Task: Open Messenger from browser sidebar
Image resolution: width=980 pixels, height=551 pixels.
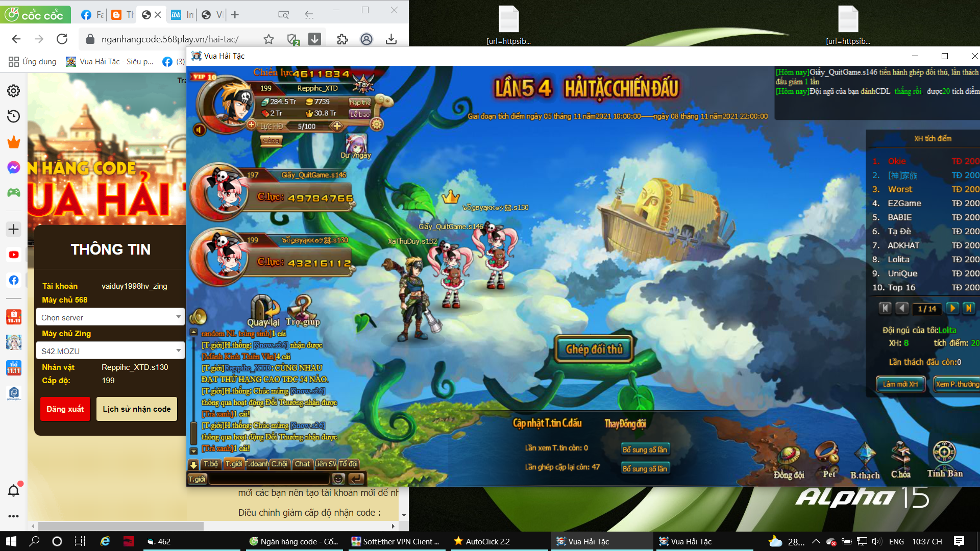Action: pos(14,167)
